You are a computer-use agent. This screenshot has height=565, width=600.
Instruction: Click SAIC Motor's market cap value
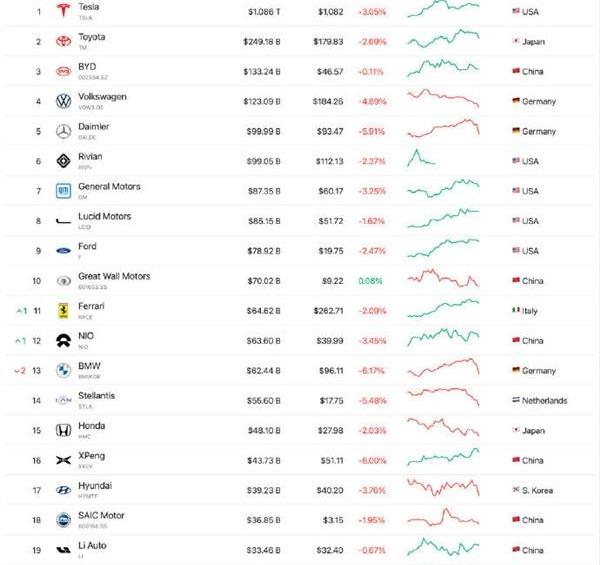[265, 520]
